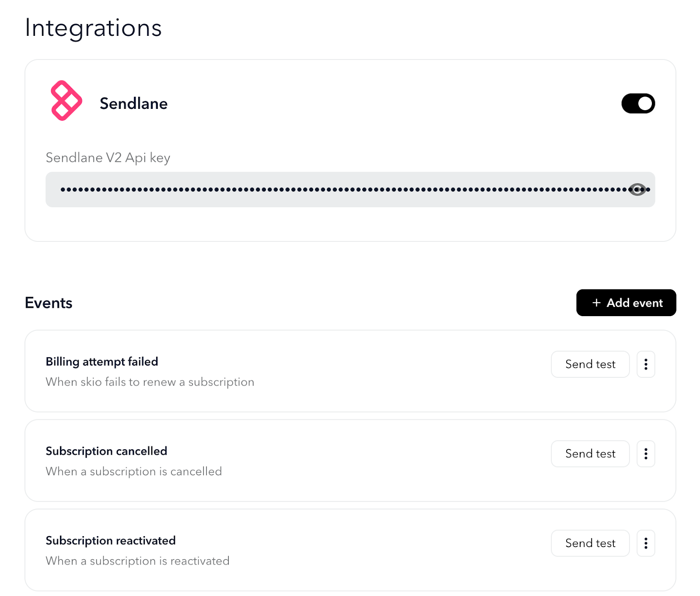Viewport: 700px width, 596px height.
Task: Click 'When a subscription is reactivated' description
Action: (138, 561)
